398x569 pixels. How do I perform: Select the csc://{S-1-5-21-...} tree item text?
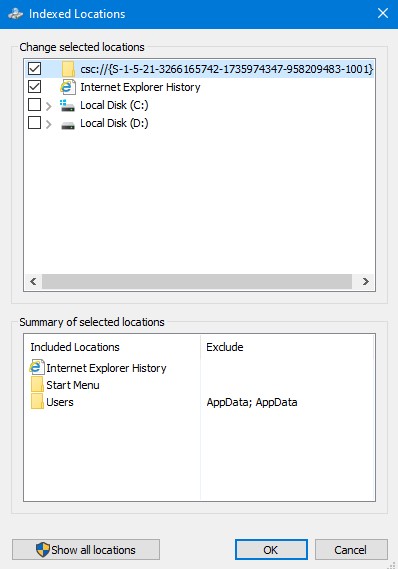[x=226, y=69]
